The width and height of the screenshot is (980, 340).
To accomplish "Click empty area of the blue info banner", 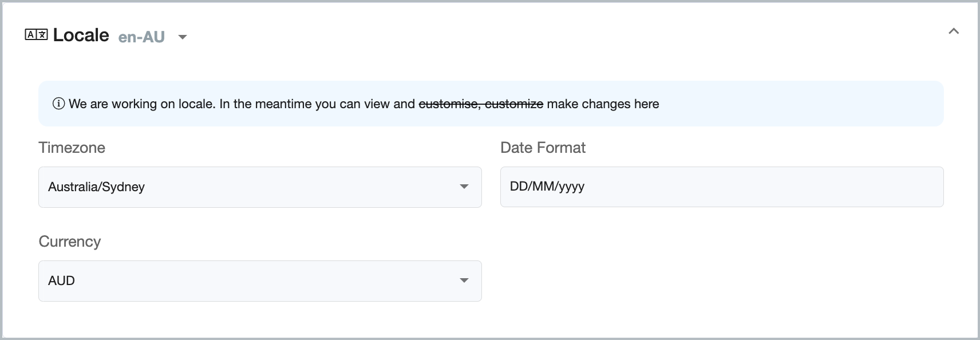I will 801,104.
